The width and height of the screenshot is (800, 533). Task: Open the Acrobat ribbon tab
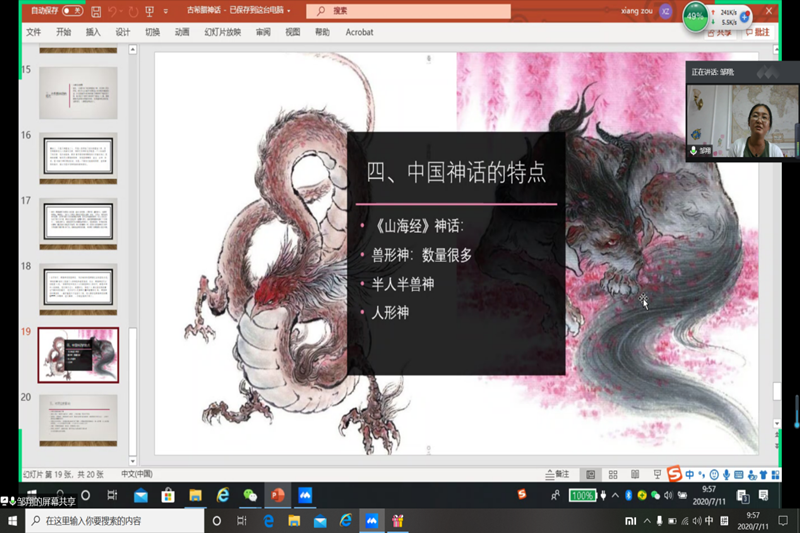(359, 32)
